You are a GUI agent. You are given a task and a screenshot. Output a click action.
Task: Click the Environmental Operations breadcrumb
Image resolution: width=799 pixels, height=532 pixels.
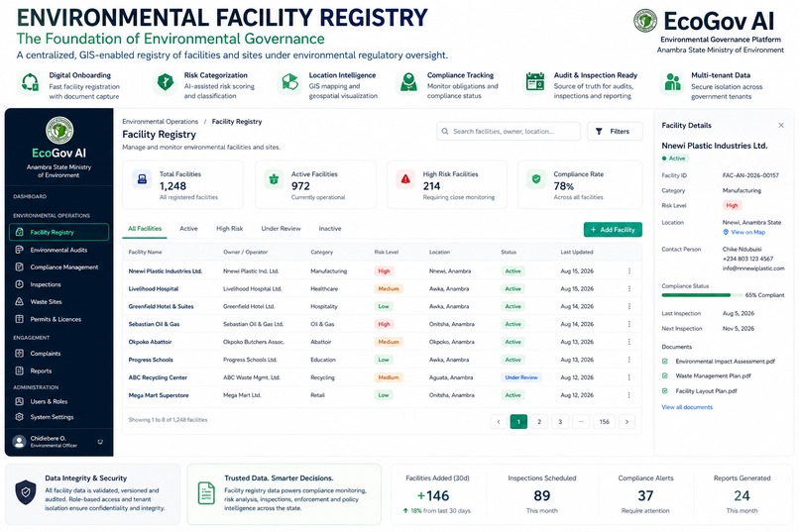(x=160, y=122)
